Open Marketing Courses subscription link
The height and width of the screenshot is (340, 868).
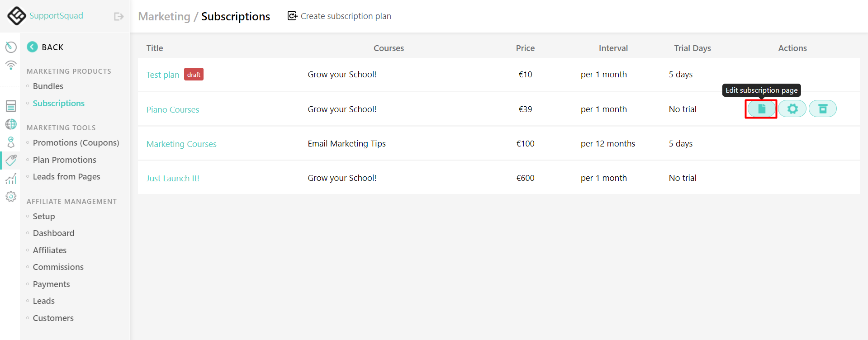(181, 144)
